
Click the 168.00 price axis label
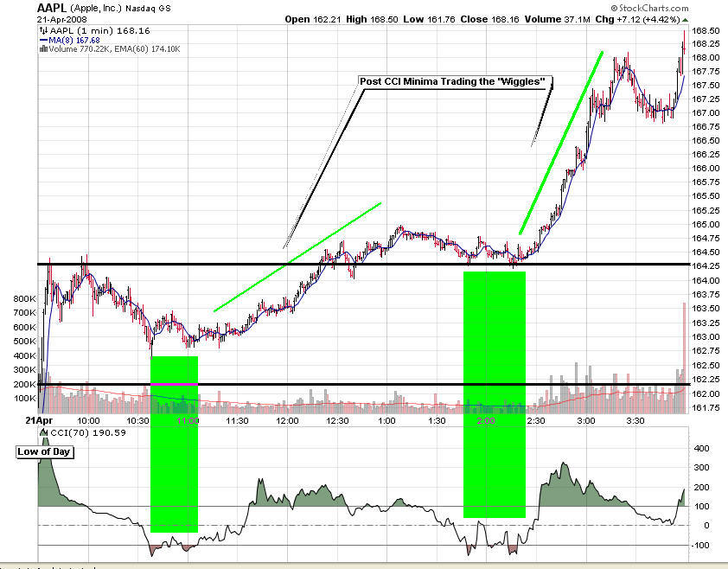pyautogui.click(x=706, y=58)
